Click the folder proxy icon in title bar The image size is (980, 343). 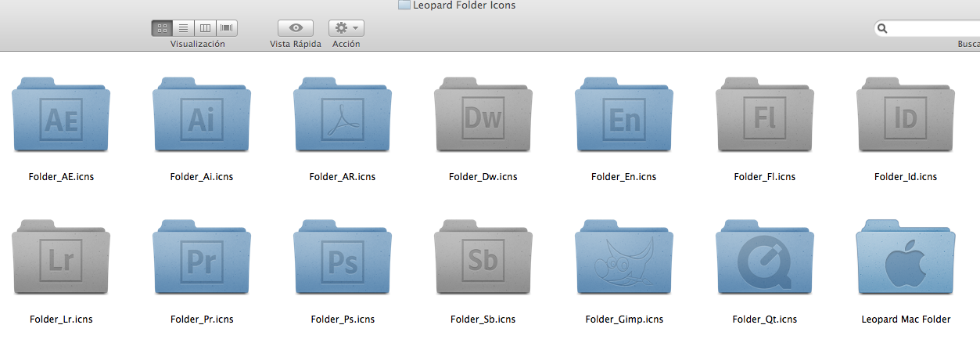coord(404,5)
